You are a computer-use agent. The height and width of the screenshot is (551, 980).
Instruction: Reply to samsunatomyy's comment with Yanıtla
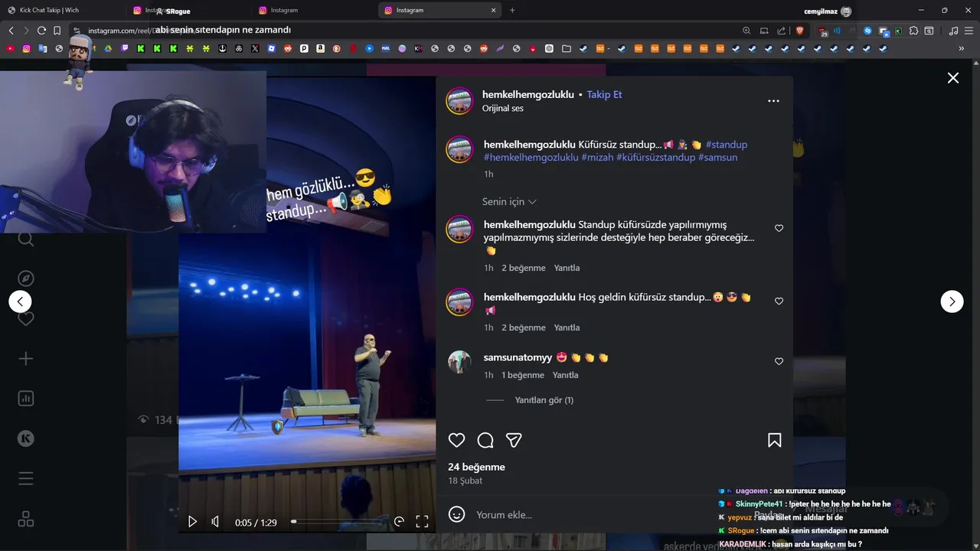coord(566,375)
